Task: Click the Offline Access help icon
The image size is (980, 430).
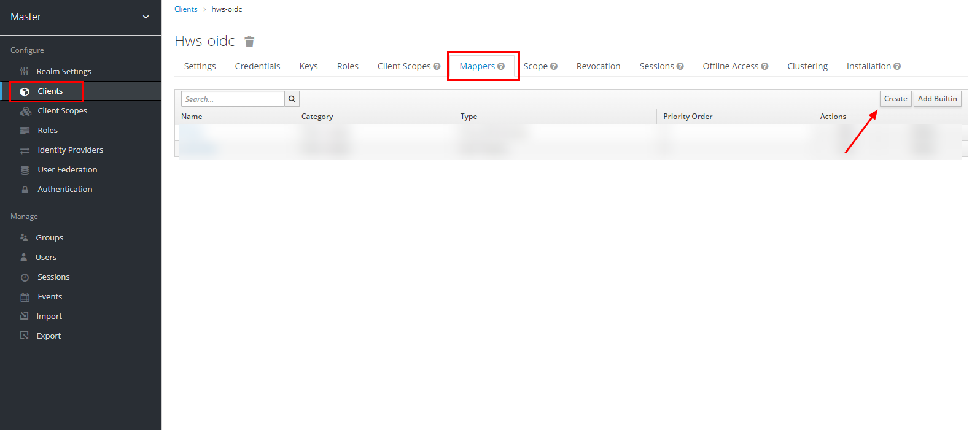Action: (x=764, y=66)
